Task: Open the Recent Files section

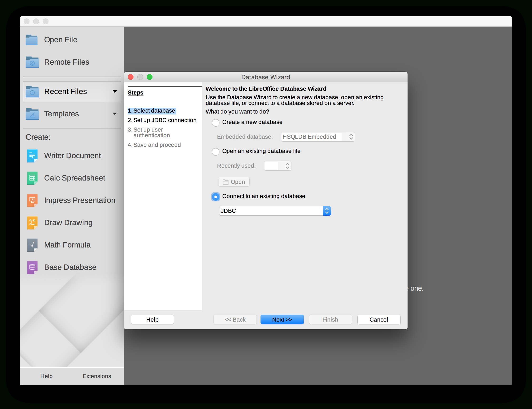Action: coord(65,91)
